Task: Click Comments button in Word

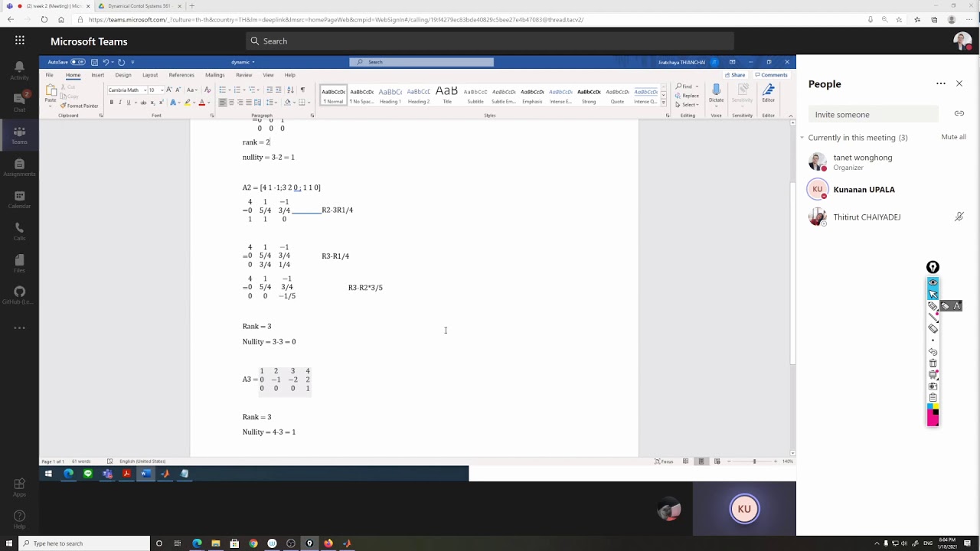Action: pos(771,75)
